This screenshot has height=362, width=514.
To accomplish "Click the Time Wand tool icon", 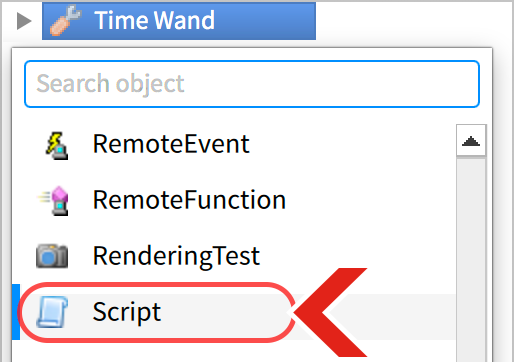I will (65, 20).
